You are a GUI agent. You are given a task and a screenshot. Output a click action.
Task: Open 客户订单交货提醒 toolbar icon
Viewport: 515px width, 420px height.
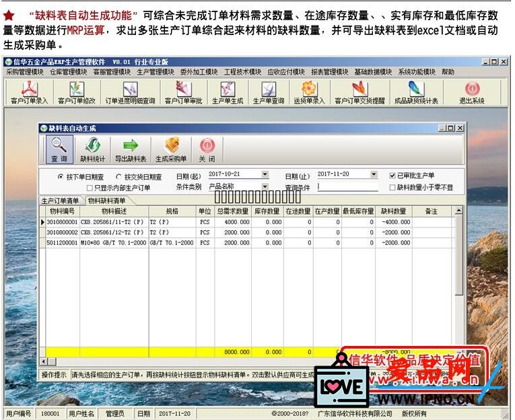pyautogui.click(x=359, y=92)
